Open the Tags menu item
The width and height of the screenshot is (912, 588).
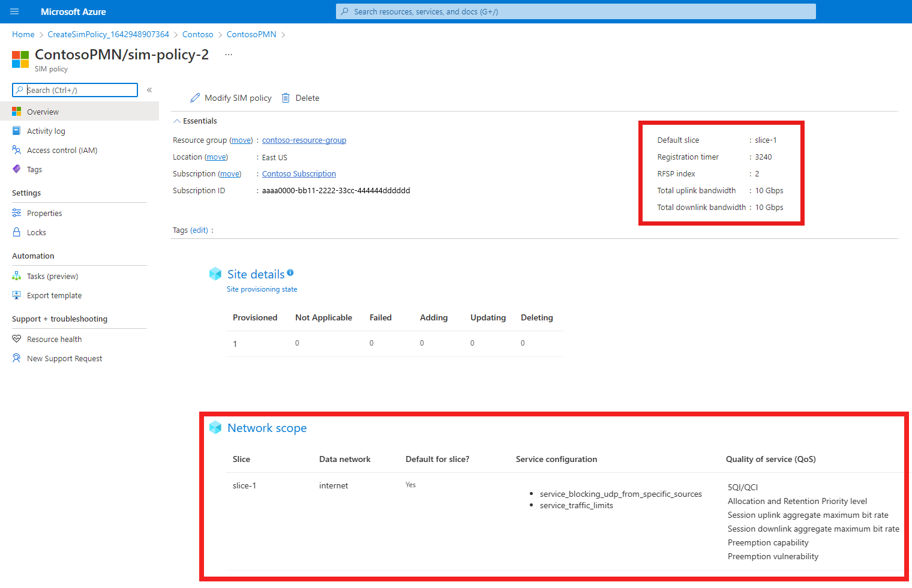point(79,169)
